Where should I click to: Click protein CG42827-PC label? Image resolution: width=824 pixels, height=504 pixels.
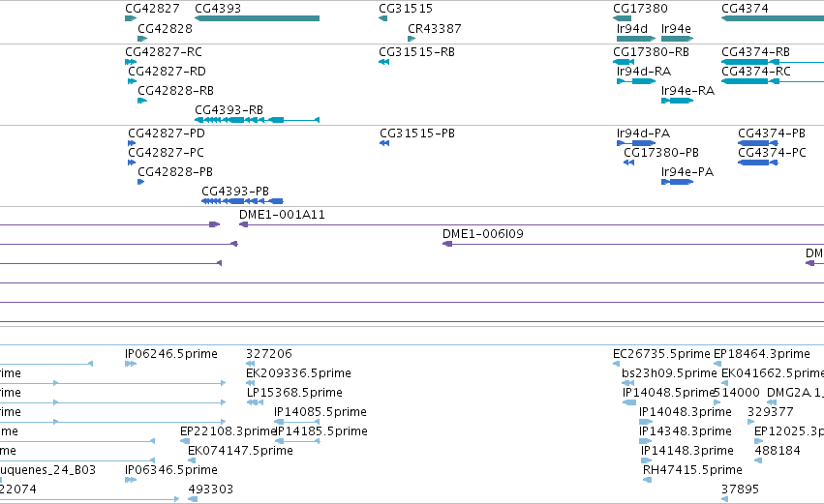(167, 153)
